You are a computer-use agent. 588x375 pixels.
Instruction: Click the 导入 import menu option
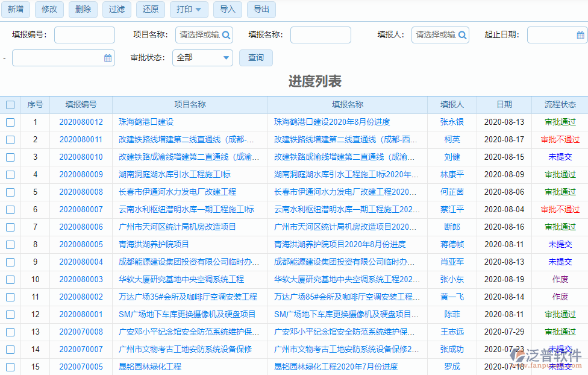pos(227,10)
